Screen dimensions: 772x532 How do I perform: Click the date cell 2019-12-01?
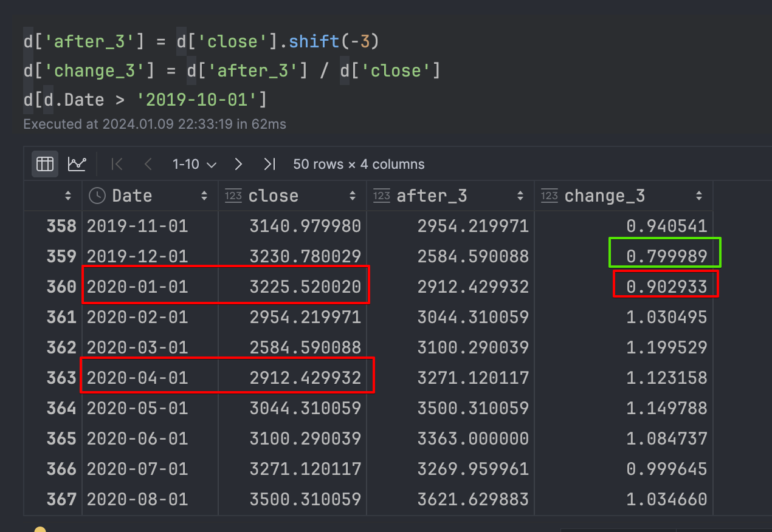coord(137,256)
